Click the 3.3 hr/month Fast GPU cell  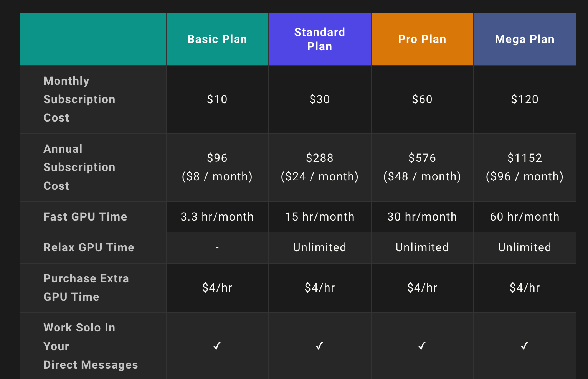point(217,217)
